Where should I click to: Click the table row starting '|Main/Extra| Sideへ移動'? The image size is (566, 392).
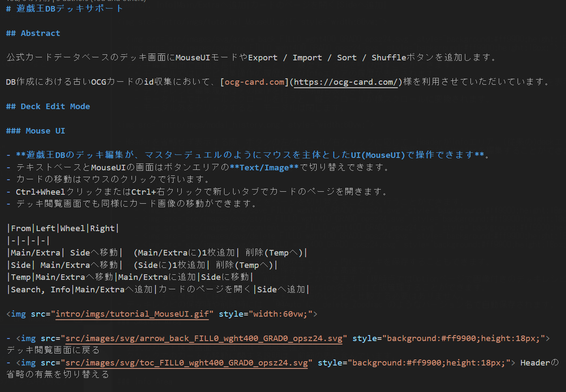157,252
